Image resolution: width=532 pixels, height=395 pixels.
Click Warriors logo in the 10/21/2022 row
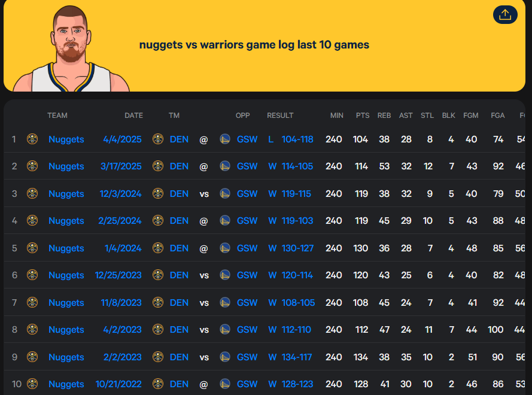[x=225, y=384]
